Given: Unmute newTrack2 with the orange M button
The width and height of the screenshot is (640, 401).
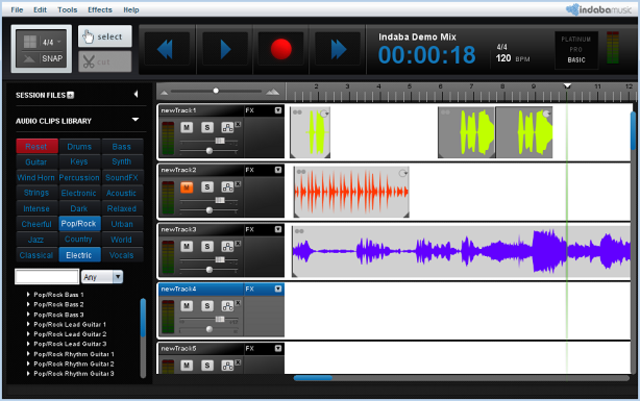Looking at the screenshot, I should [x=187, y=187].
